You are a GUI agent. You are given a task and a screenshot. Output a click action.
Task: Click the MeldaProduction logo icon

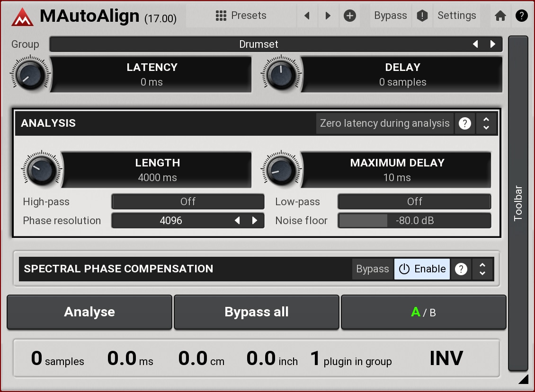coord(22,17)
